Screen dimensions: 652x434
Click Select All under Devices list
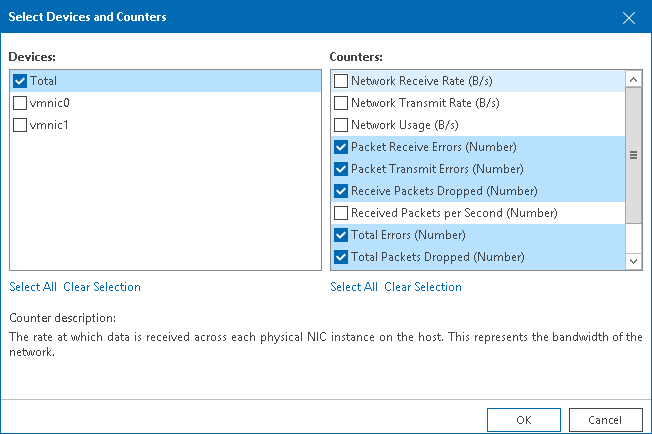point(33,287)
